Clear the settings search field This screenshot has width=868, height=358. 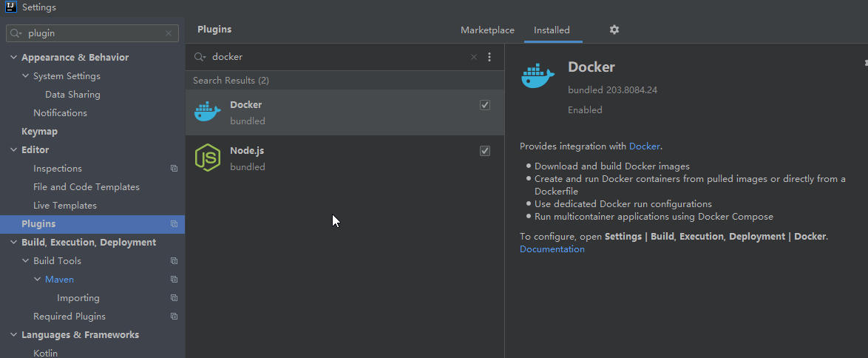pyautogui.click(x=169, y=33)
